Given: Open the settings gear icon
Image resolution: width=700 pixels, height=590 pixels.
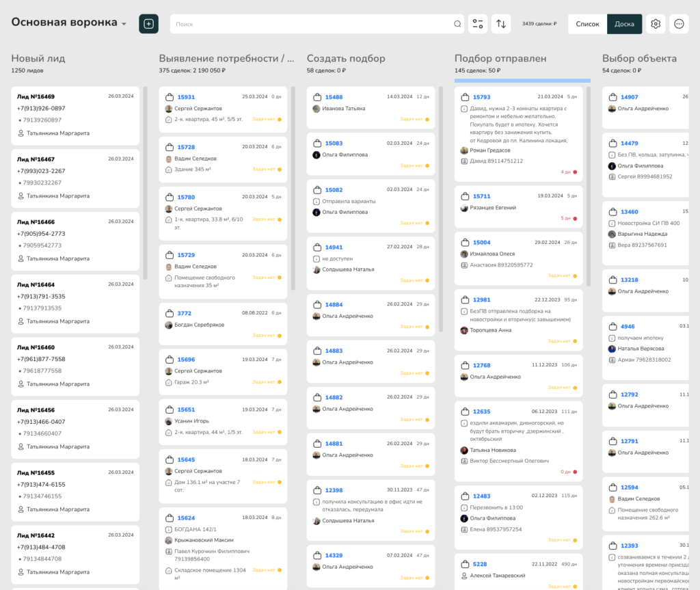Looking at the screenshot, I should (656, 24).
